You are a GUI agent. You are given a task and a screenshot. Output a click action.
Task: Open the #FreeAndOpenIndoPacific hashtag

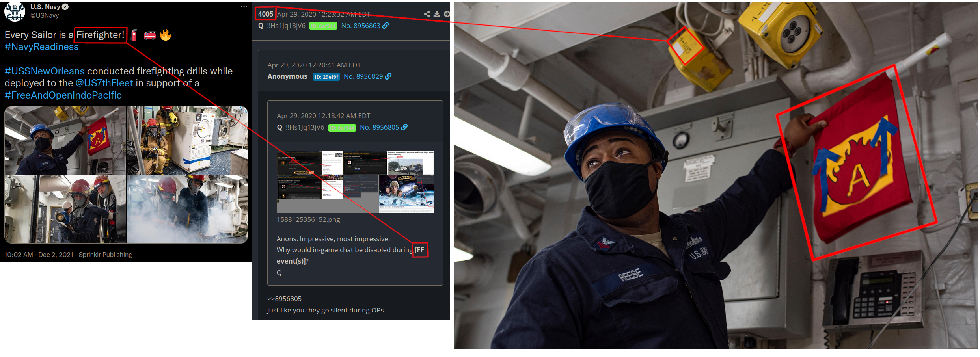tap(63, 95)
